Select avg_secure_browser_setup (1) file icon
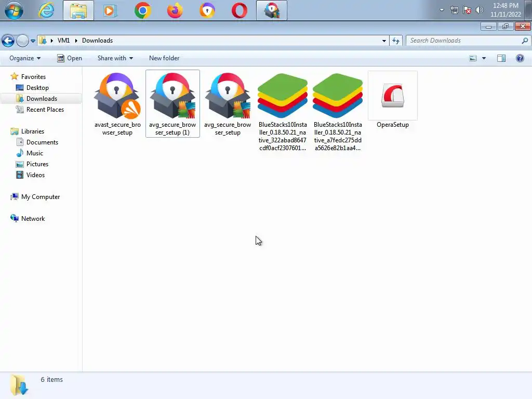Screen dimensions: 532x399 point(172,103)
